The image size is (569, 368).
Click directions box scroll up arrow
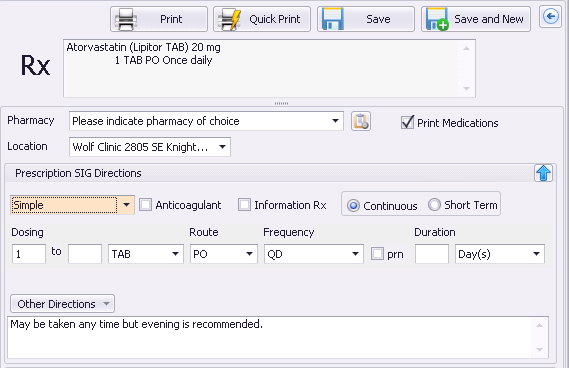[x=540, y=325]
